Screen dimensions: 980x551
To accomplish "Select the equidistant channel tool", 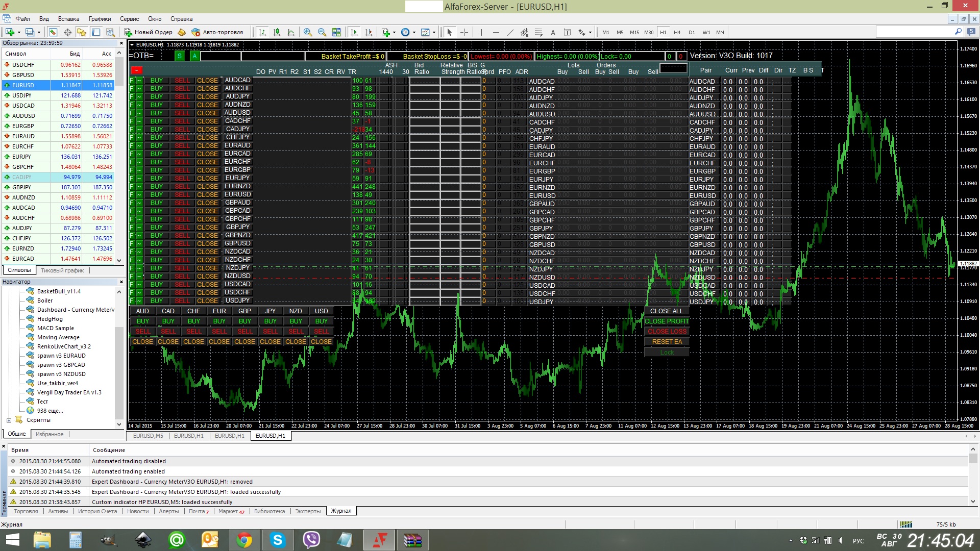I will pyautogui.click(x=524, y=32).
